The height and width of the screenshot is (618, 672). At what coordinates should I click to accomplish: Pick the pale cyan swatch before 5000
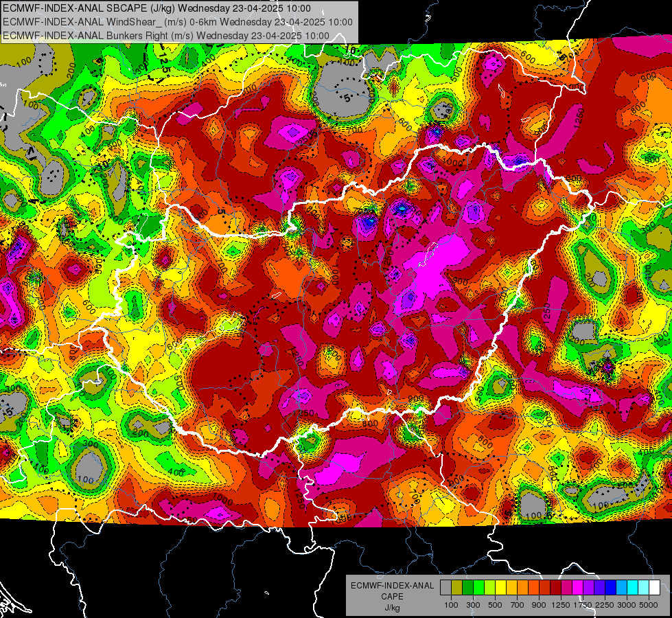pyautogui.click(x=644, y=587)
